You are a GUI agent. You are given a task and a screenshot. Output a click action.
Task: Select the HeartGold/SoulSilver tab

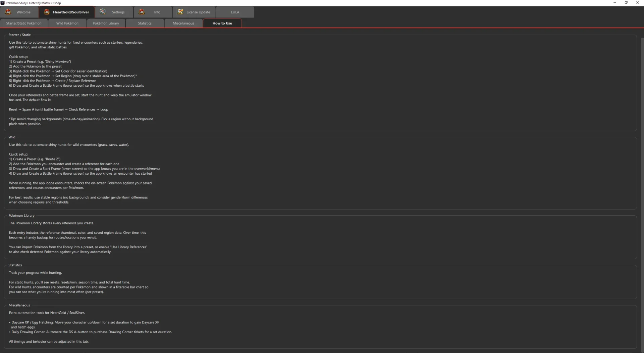tap(67, 12)
